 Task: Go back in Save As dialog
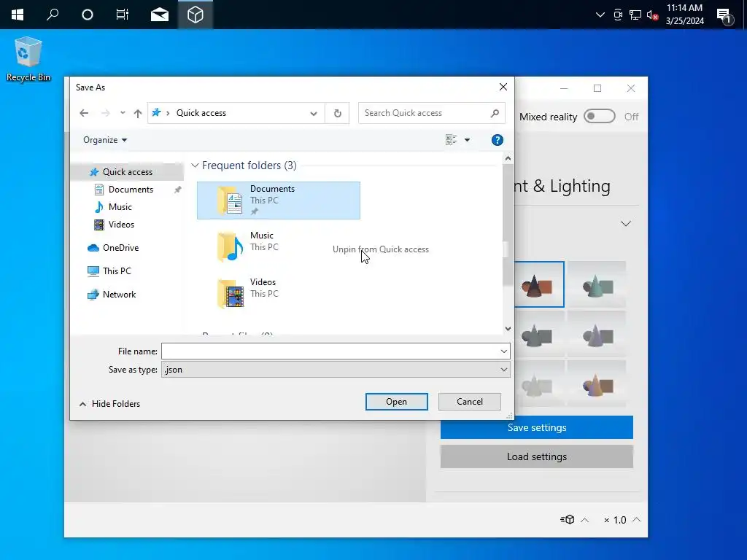click(x=84, y=113)
